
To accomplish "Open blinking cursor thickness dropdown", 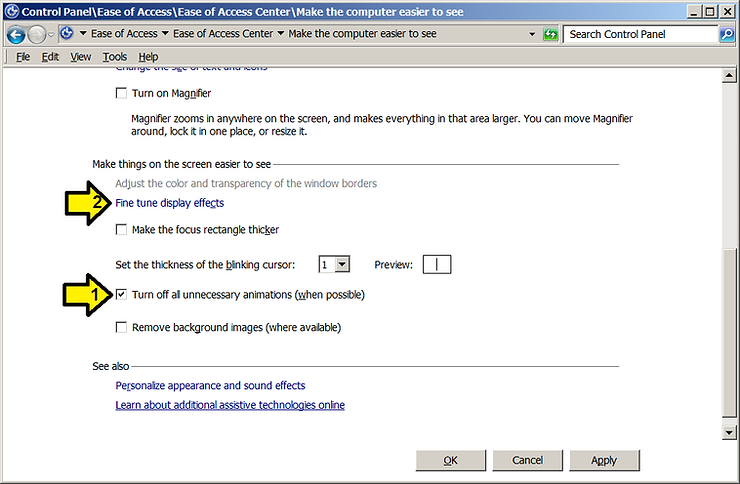I will click(x=342, y=264).
